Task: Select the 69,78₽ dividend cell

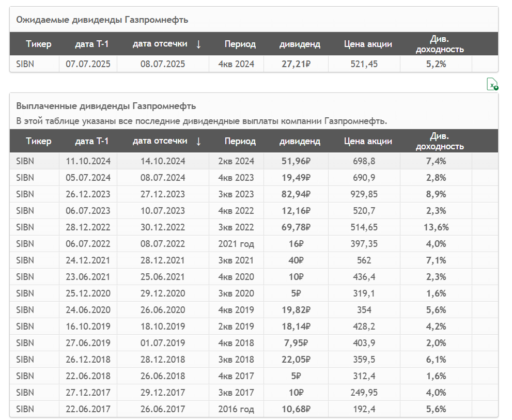Action: coord(296,227)
